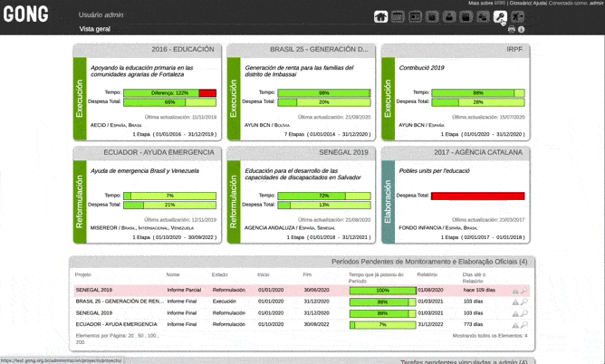
Task: Click the red Despesa Total bar in AGÈNCIA CATALANA
Action: click(477, 196)
